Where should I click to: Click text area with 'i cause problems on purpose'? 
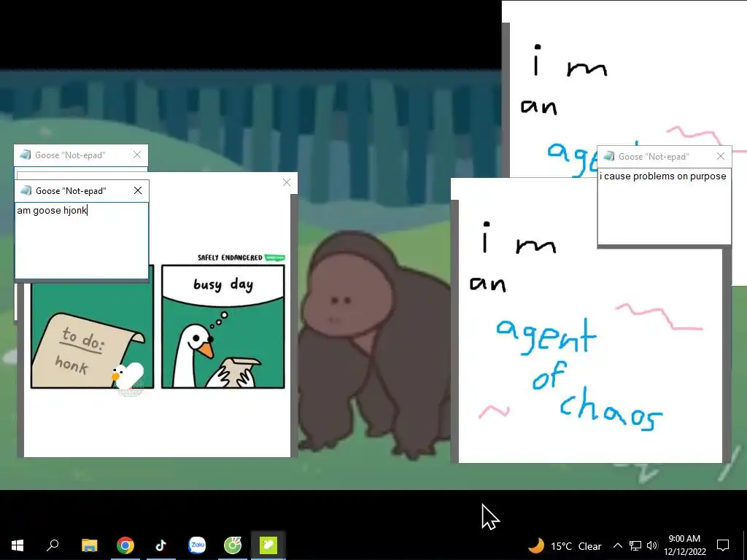coord(664,206)
